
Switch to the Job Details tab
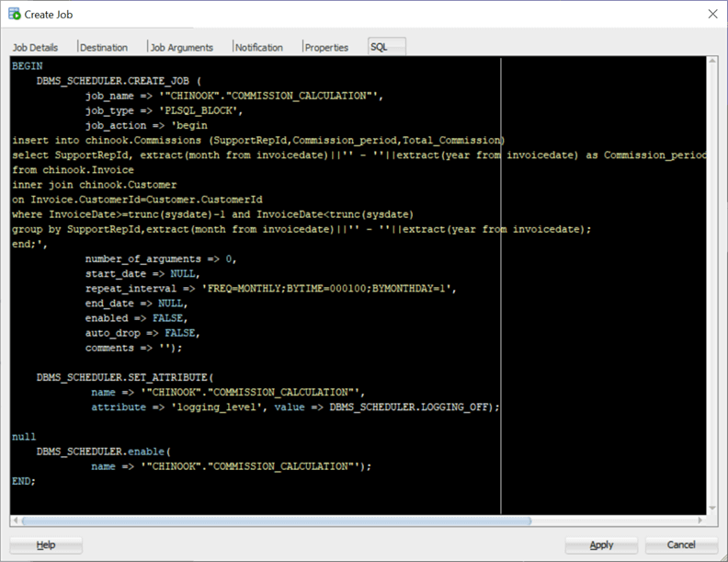[35, 48]
